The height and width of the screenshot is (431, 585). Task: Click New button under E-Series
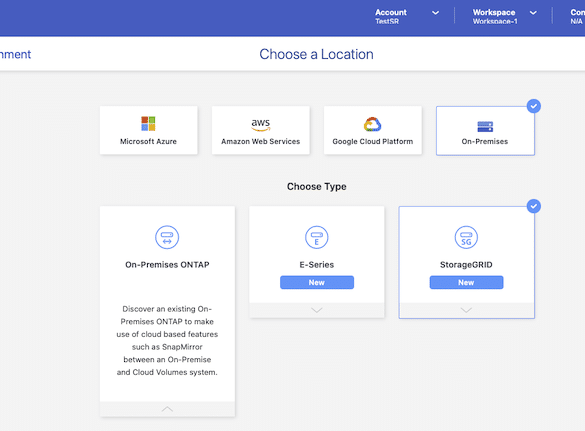(317, 282)
